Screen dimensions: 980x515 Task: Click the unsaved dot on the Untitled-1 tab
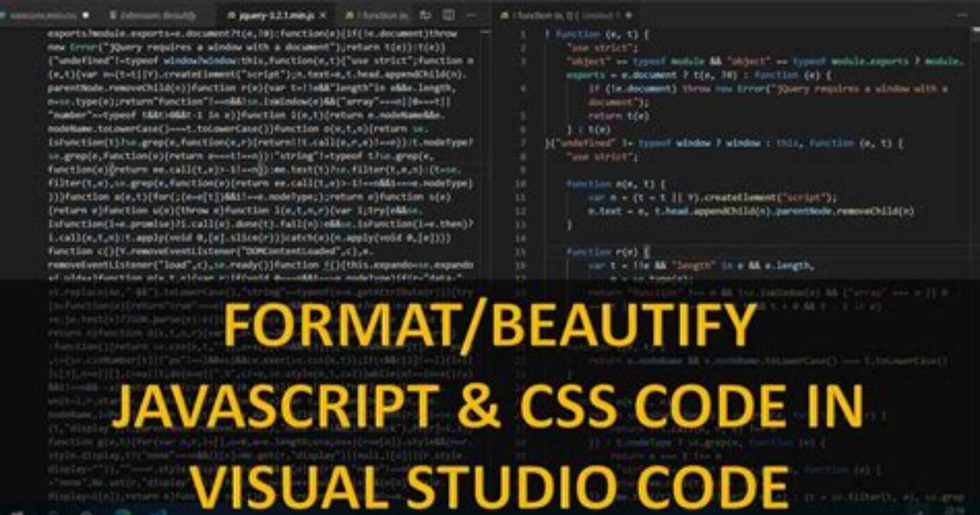(628, 15)
